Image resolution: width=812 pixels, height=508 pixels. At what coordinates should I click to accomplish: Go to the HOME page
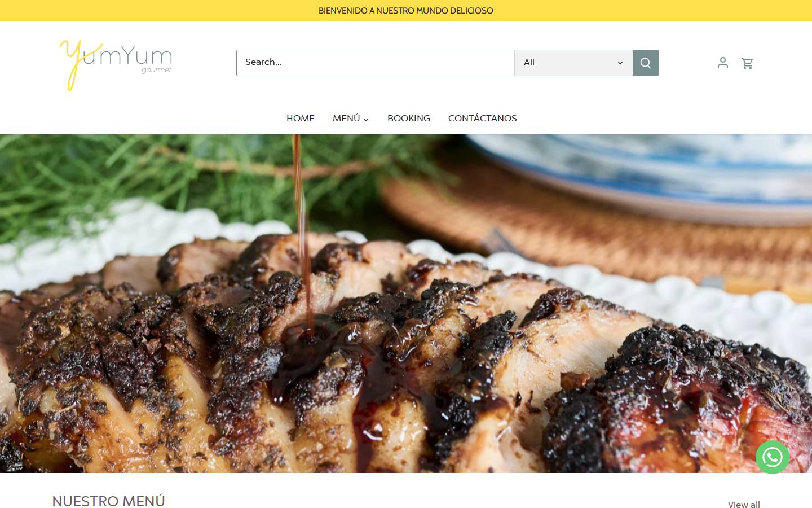click(301, 119)
